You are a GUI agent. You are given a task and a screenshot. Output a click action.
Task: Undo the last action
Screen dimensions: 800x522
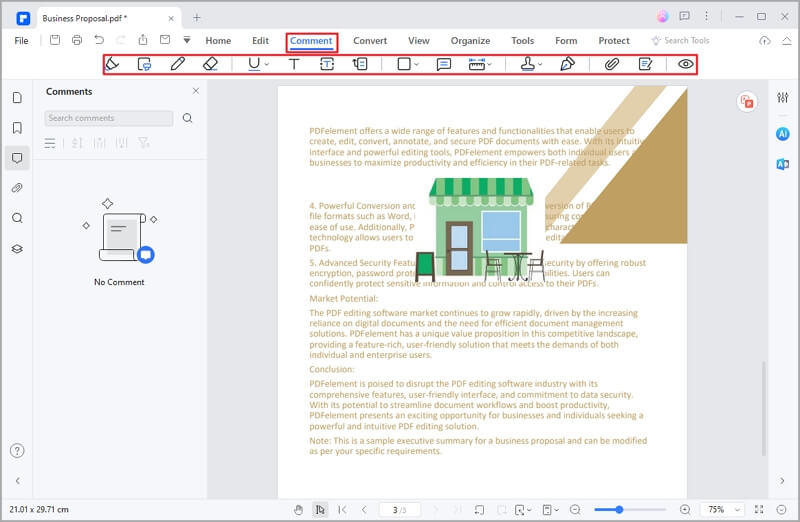[99, 40]
